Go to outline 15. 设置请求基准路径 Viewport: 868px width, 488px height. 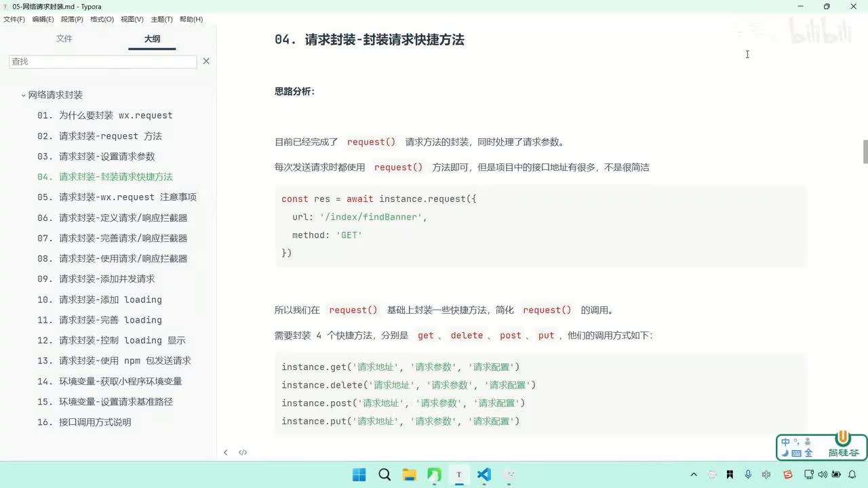[x=105, y=401]
